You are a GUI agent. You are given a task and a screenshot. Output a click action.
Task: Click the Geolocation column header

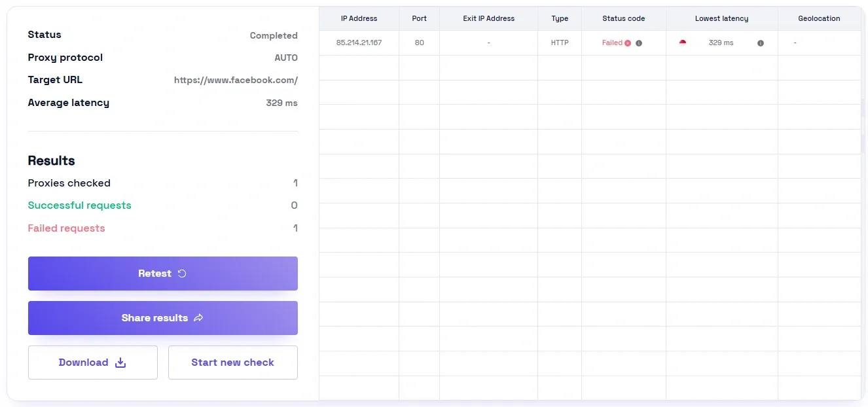pos(819,18)
